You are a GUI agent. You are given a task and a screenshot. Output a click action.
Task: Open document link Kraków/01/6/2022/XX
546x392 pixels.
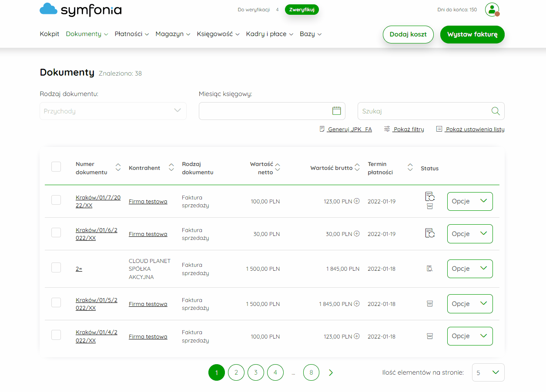coord(97,234)
